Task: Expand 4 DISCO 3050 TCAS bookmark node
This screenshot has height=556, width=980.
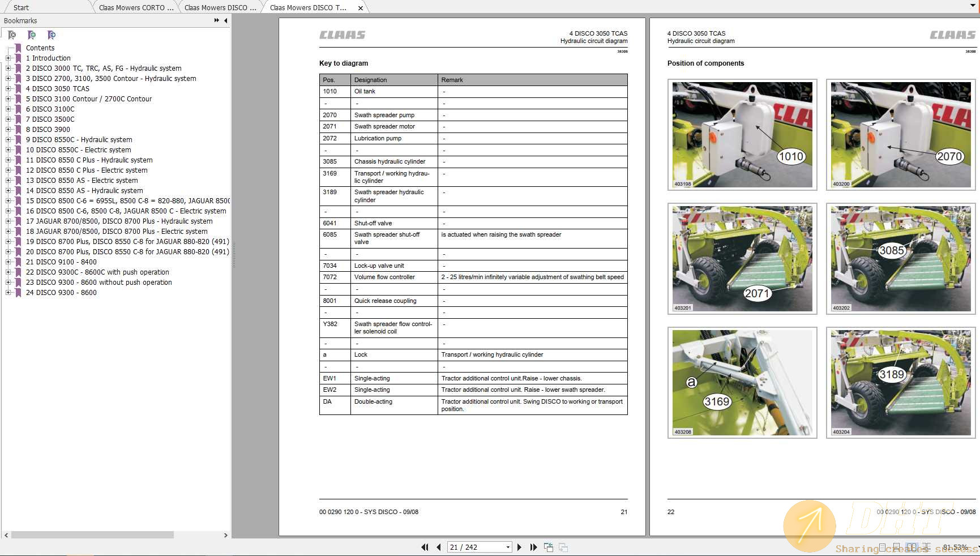Action: (x=8, y=89)
